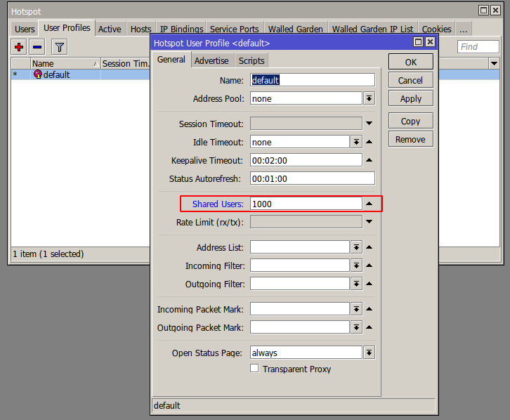The image size is (510, 420).
Task: Open the Address Pool dropdown
Action: (x=370, y=99)
